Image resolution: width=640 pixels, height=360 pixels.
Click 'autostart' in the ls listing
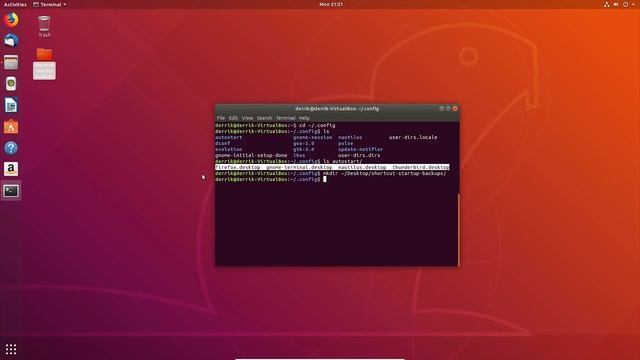(229, 138)
